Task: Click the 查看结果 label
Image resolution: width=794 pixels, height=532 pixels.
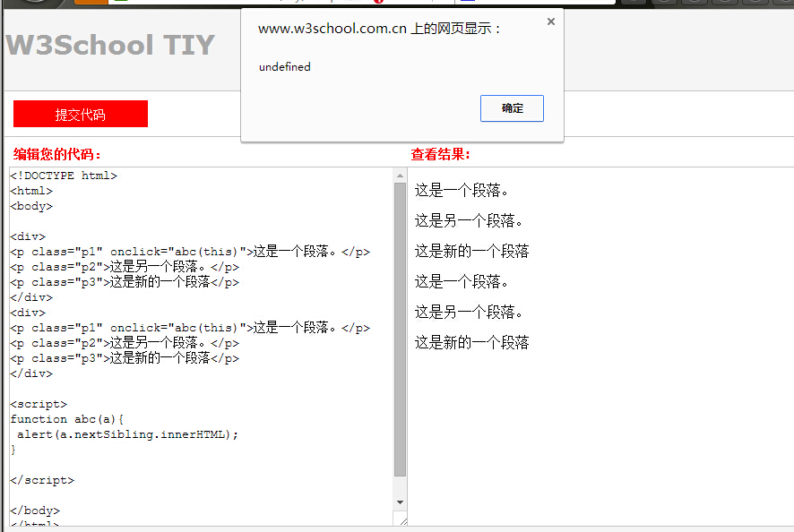Action: pos(441,154)
